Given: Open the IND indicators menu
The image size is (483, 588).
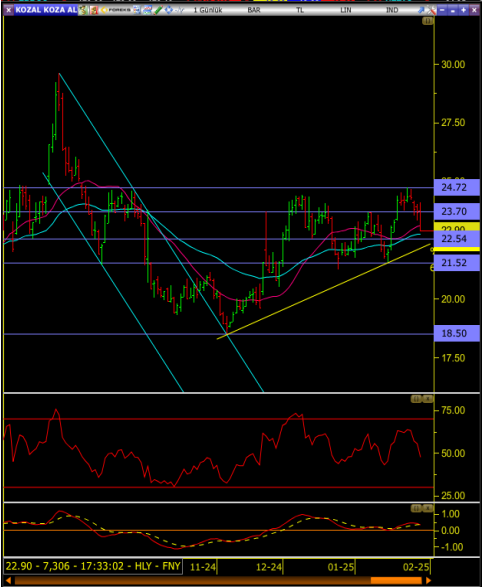Looking at the screenshot, I should (392, 10).
